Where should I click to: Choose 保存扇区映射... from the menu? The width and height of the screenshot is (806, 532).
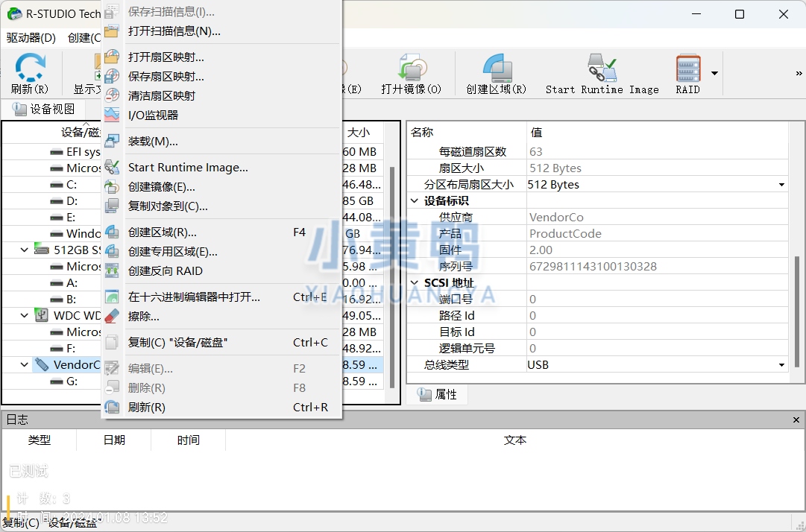click(x=222, y=77)
